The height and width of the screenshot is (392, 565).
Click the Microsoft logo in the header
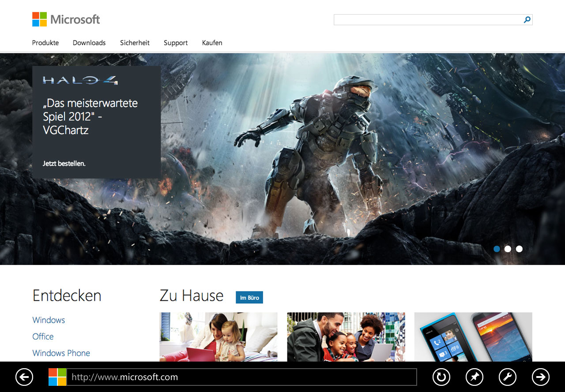[66, 19]
